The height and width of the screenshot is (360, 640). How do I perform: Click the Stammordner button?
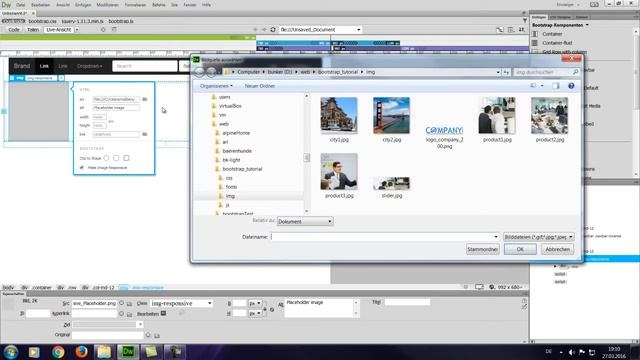[483, 249]
